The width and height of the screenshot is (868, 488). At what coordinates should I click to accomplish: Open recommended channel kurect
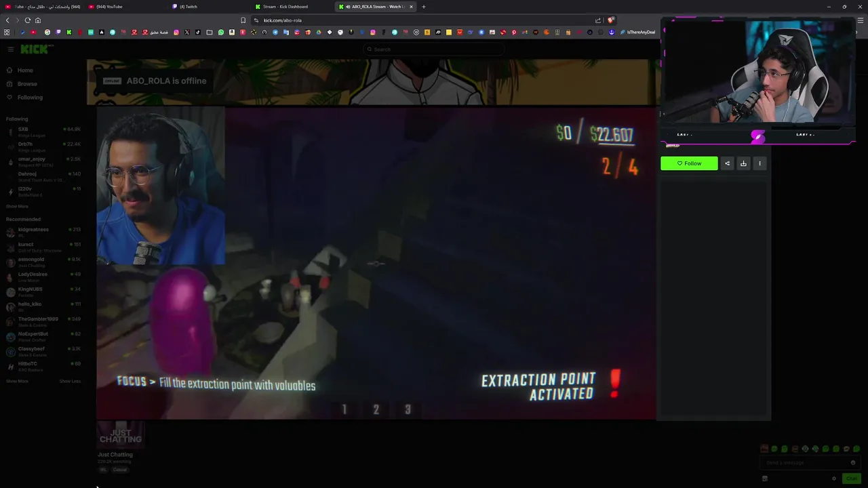pyautogui.click(x=43, y=247)
